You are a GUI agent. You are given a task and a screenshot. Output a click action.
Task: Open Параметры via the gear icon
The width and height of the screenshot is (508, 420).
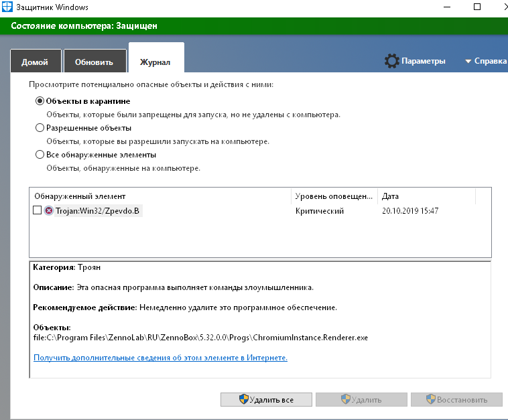pyautogui.click(x=391, y=61)
